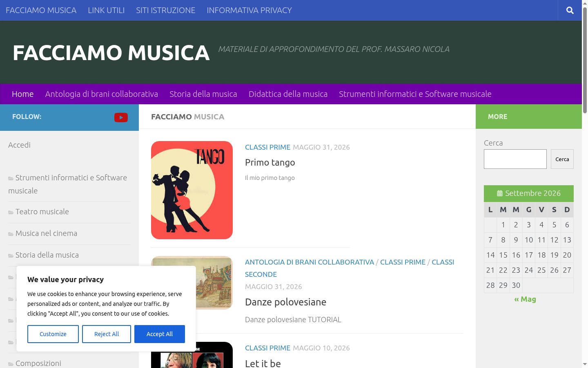Open Strumenti informatici e Software musicale nav
This screenshot has height=368, width=588.
coord(415,94)
